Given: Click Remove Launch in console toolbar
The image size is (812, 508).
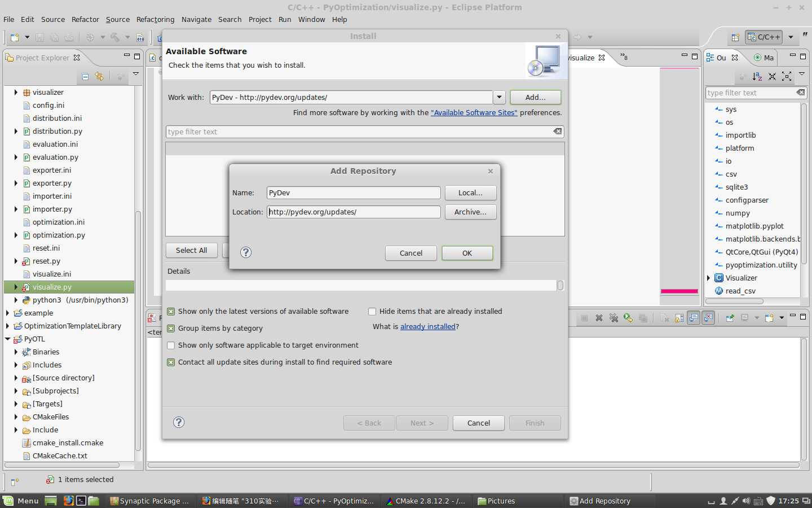Looking at the screenshot, I should tap(599, 318).
